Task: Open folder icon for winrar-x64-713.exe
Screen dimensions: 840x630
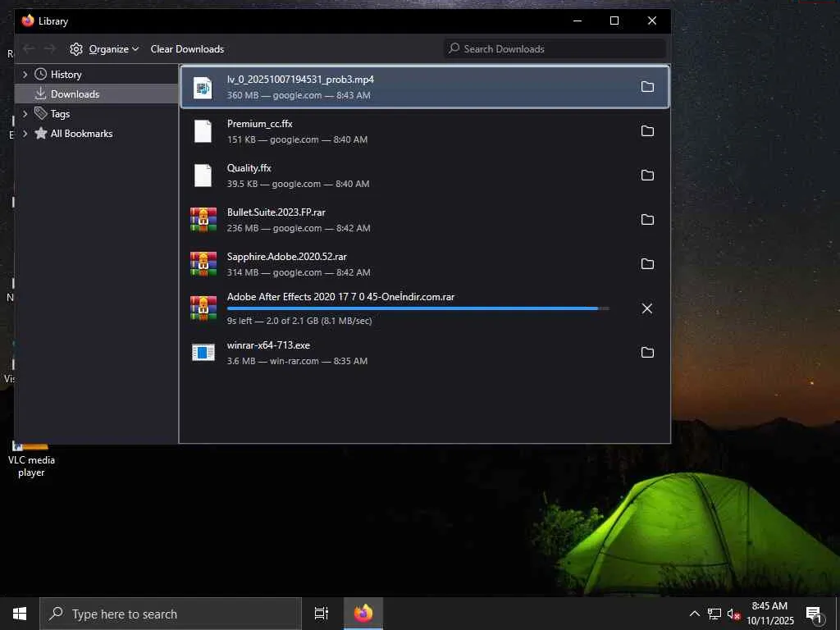Action: pos(647,353)
